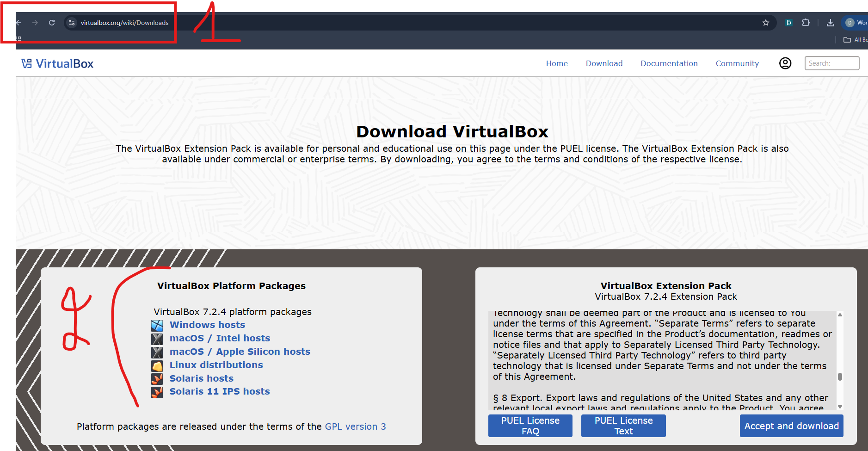Open the macOS / Intel hosts link

[220, 338]
